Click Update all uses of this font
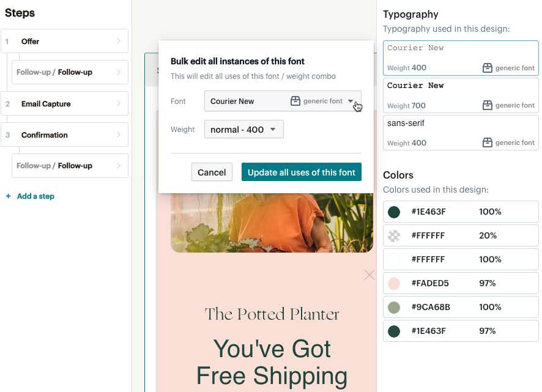 [301, 172]
